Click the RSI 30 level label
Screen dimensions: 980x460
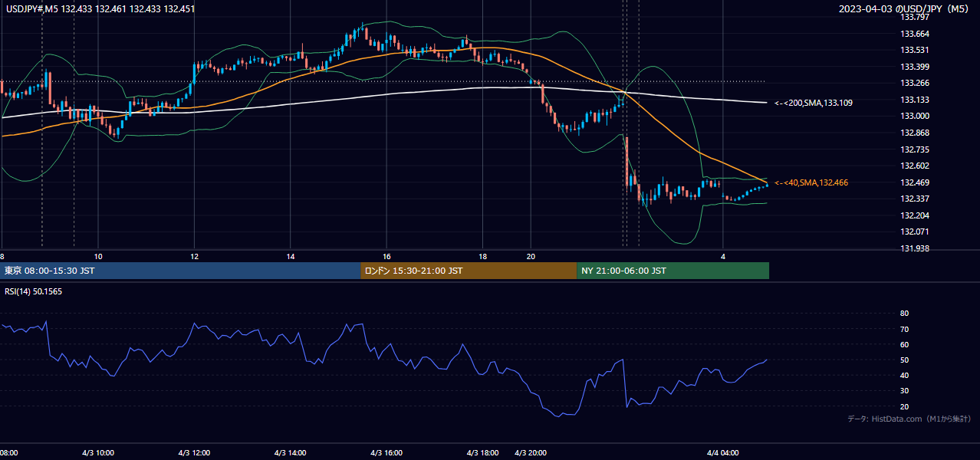[x=904, y=391]
